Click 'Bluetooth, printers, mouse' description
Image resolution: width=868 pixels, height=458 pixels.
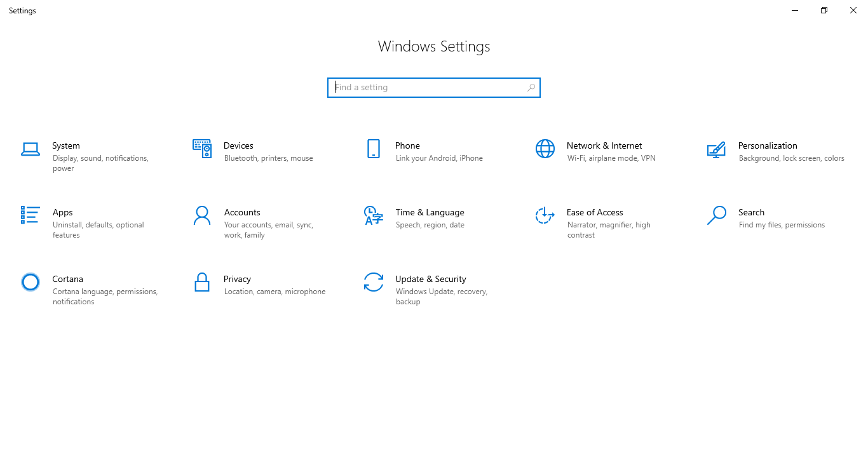pos(269,158)
